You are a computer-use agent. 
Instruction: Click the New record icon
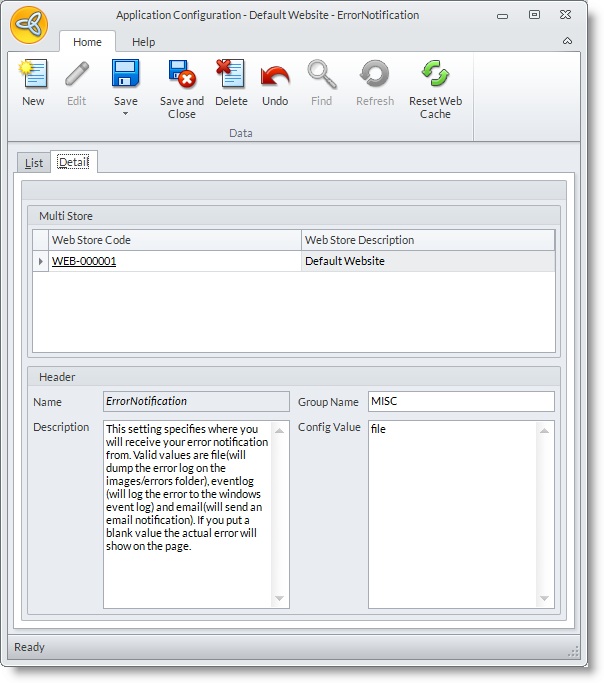(x=33, y=75)
